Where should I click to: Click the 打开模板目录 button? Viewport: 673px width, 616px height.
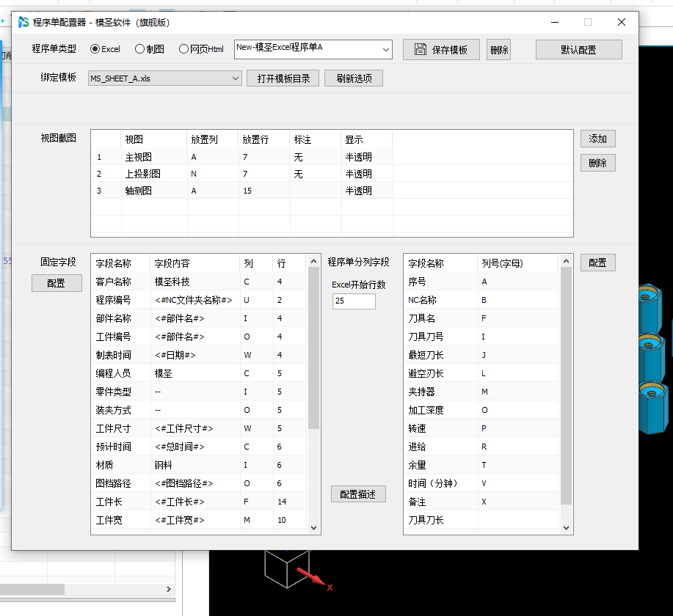pos(283,78)
